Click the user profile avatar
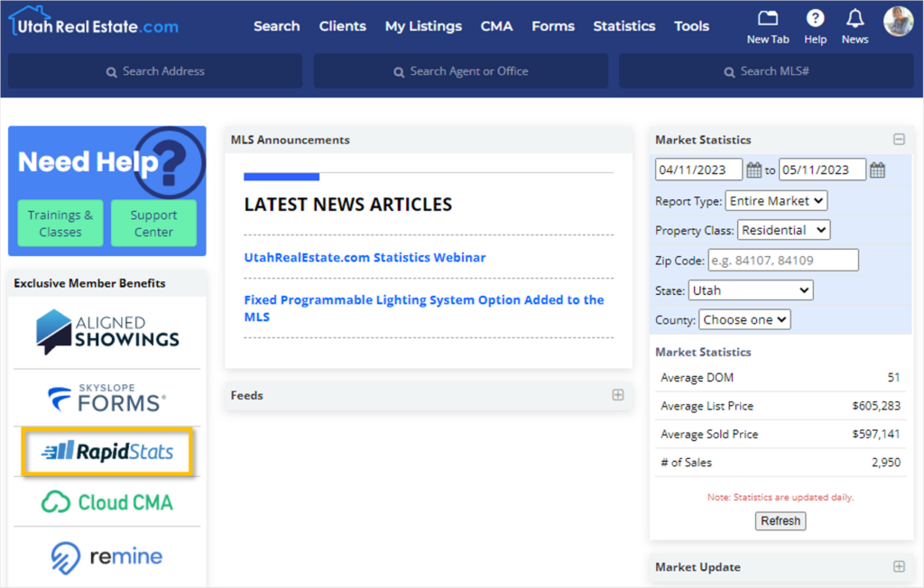924x588 pixels. pos(898,21)
